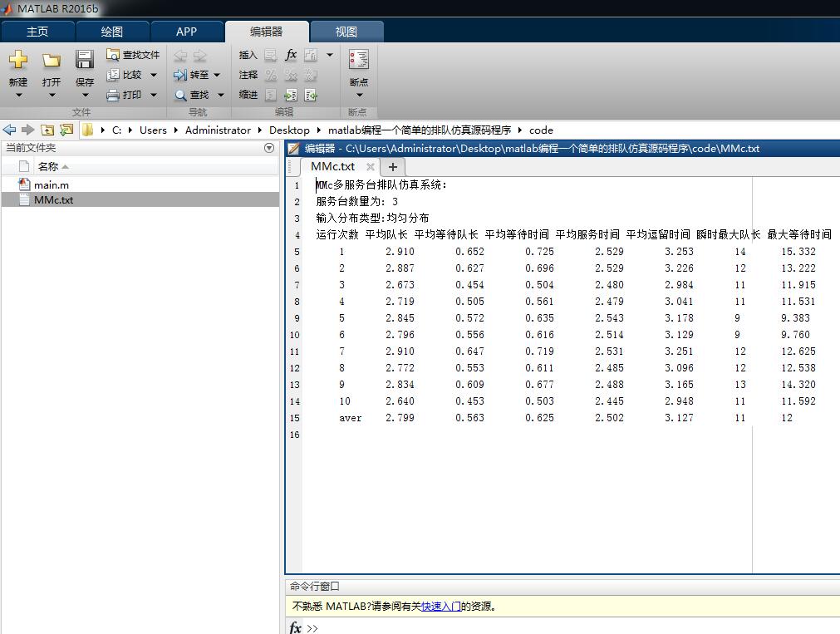
Task: Expand the 断点 dropdown arrow
Action: [x=360, y=96]
